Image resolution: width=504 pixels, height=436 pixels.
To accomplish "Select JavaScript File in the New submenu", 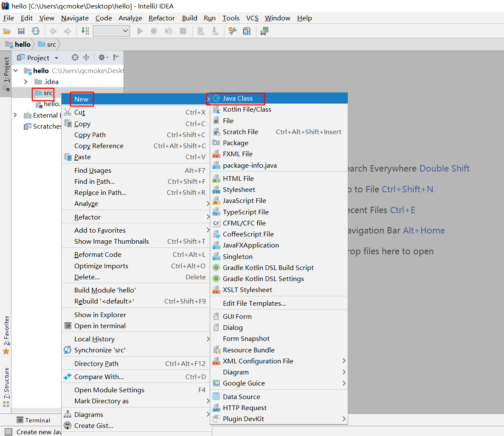I will point(279,201).
